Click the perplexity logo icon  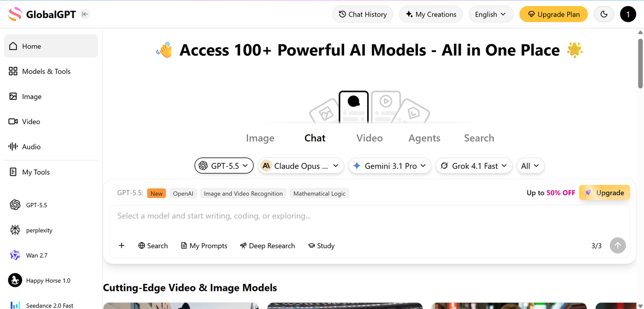tap(15, 230)
